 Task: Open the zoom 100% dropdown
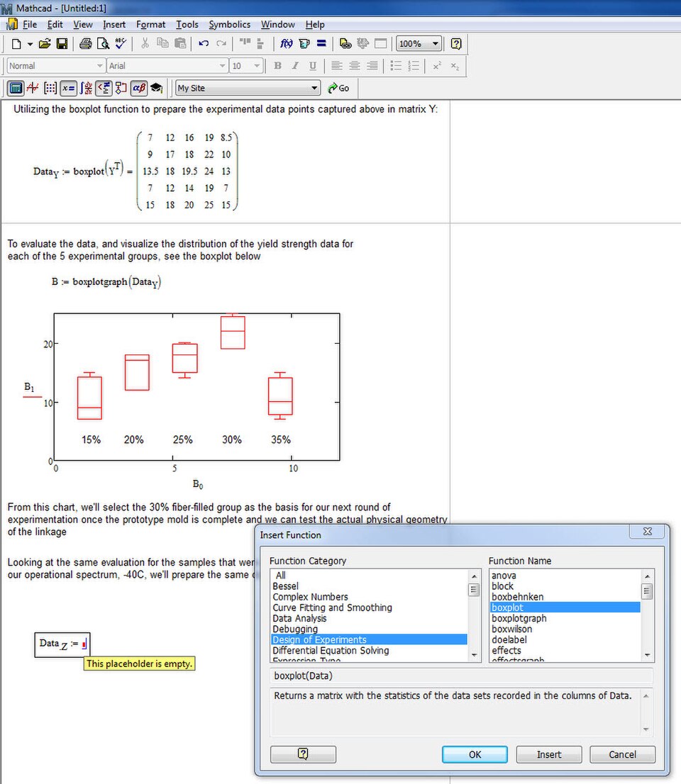click(x=436, y=44)
